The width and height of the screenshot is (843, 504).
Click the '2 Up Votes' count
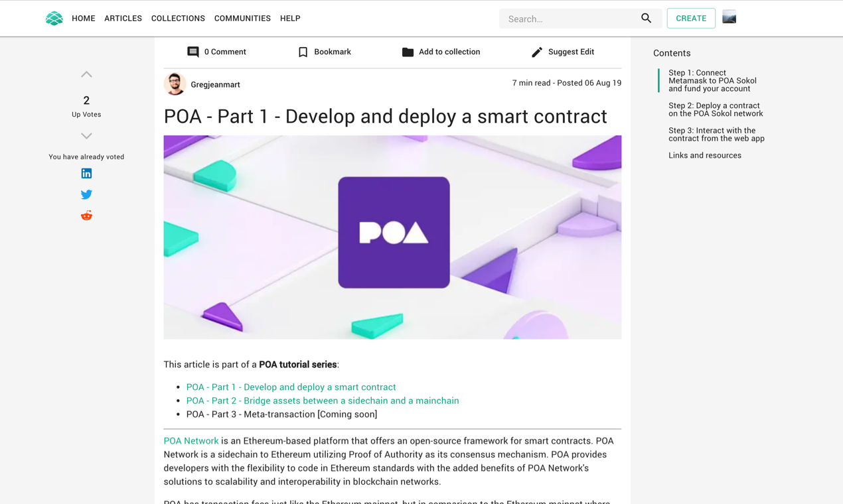click(86, 106)
